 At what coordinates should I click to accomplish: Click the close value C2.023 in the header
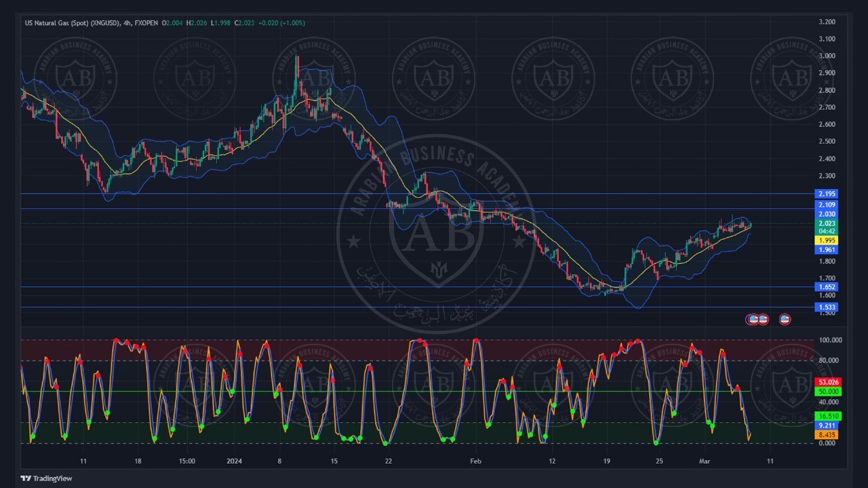coord(245,23)
